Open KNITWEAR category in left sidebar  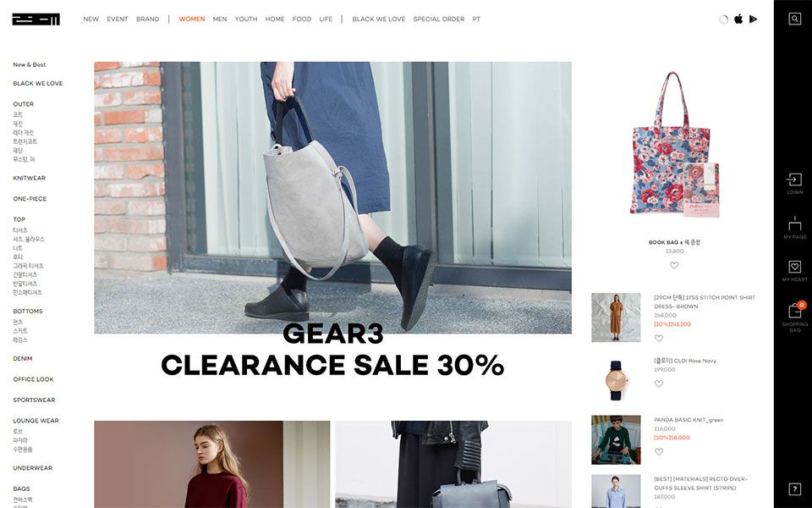click(29, 178)
